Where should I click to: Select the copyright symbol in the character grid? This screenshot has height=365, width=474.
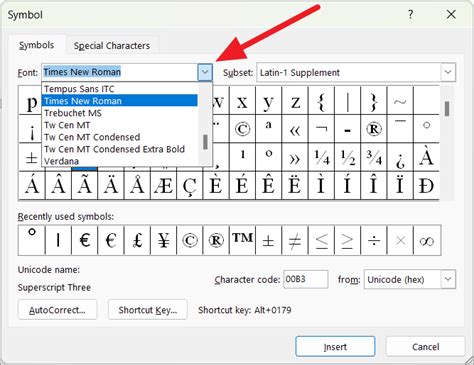pos(242,129)
